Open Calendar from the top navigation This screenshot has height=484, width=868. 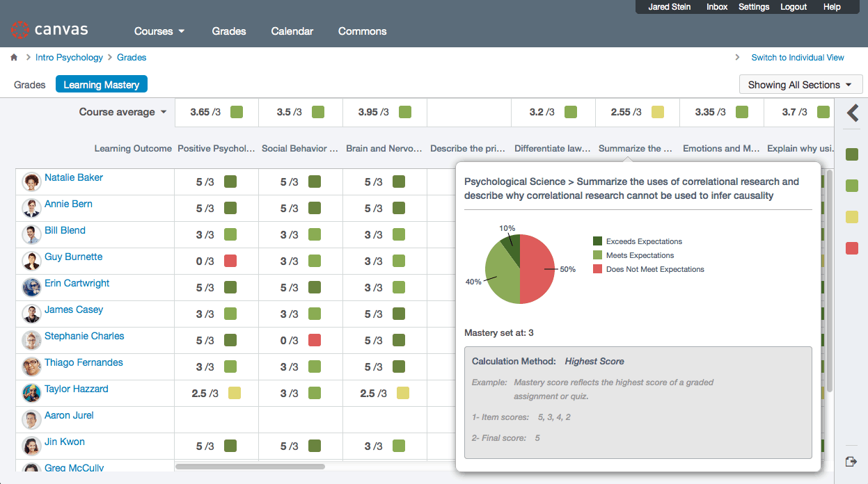pyautogui.click(x=292, y=31)
